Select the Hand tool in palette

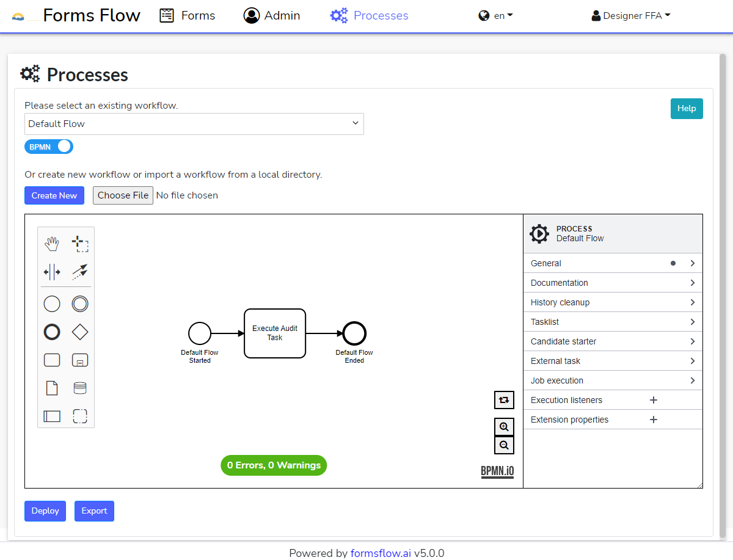point(52,244)
